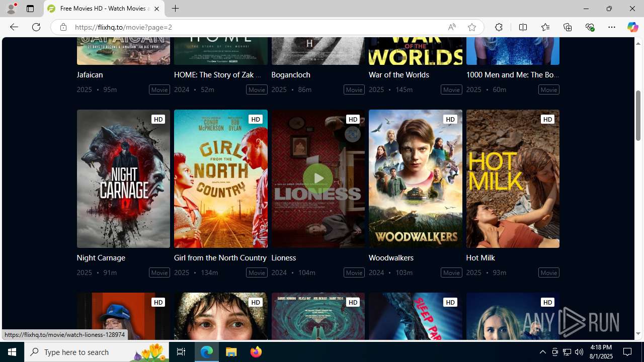
Task: Click the 104m runtime under Lioness
Action: pos(307,273)
